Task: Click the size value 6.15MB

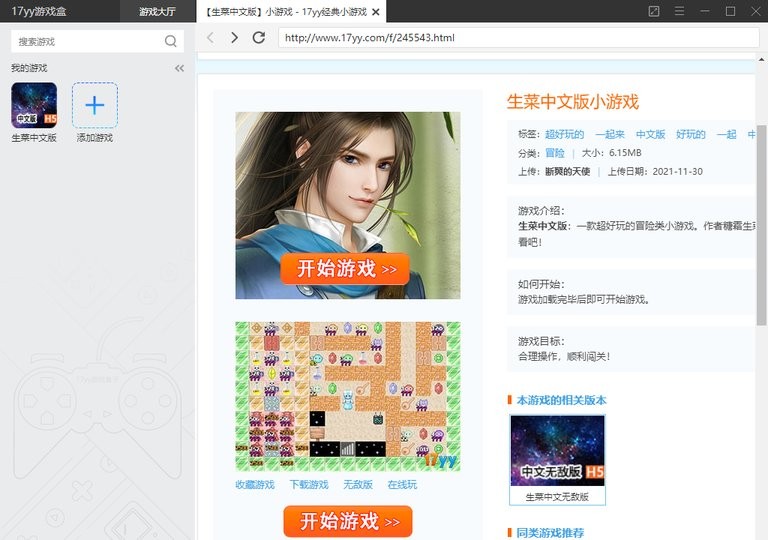Action: 625,153
